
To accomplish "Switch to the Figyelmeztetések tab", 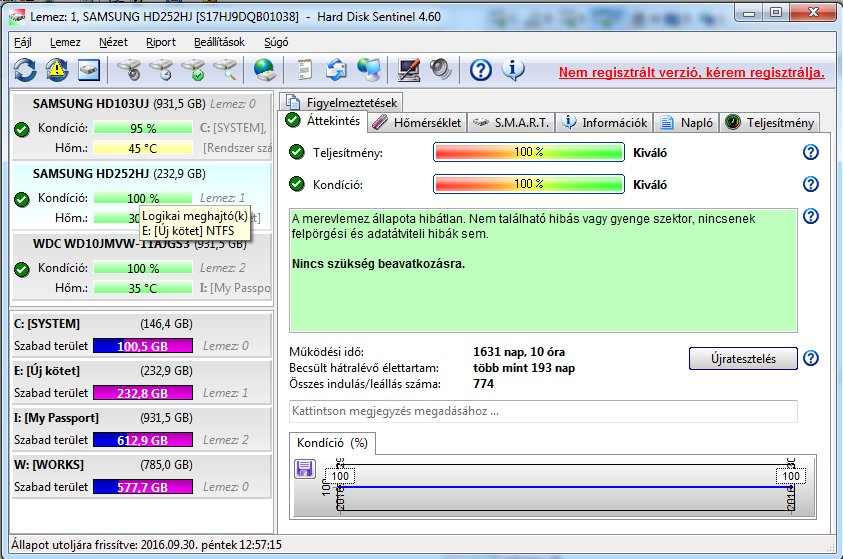I will tap(341, 102).
